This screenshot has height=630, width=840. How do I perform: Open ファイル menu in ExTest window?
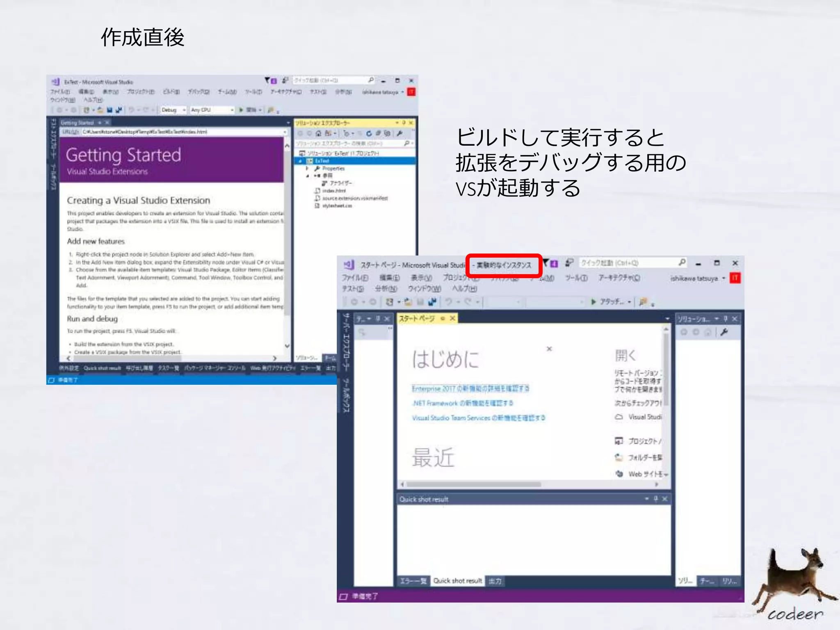pyautogui.click(x=60, y=92)
